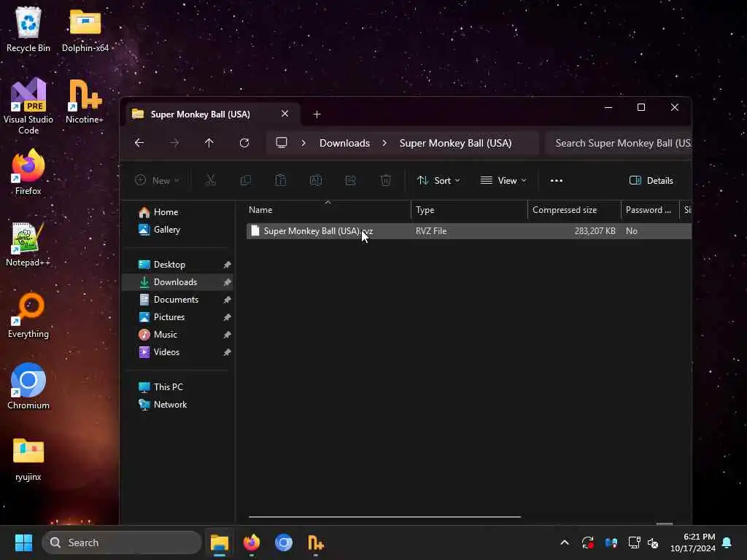Launch the Visual Studio Code desktop shortcut
This screenshot has width=747, height=560.
coord(28,106)
